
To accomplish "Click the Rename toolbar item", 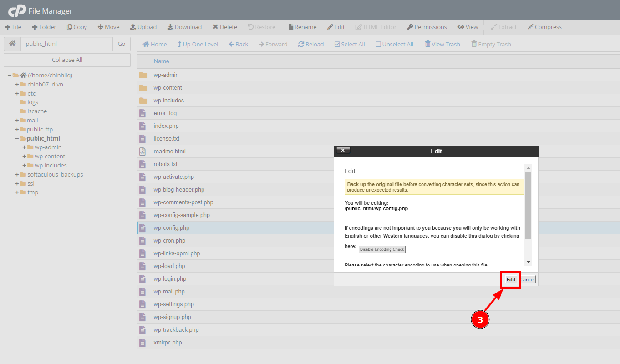I will point(302,27).
